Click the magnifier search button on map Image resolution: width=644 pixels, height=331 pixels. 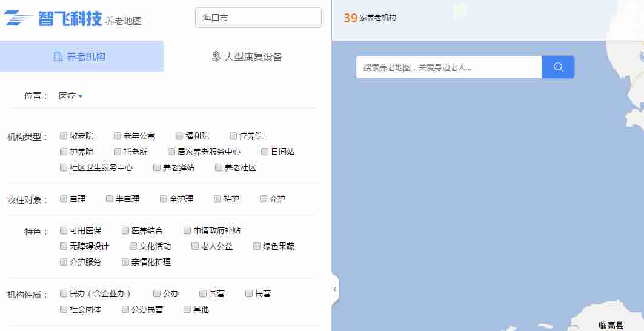pyautogui.click(x=558, y=67)
